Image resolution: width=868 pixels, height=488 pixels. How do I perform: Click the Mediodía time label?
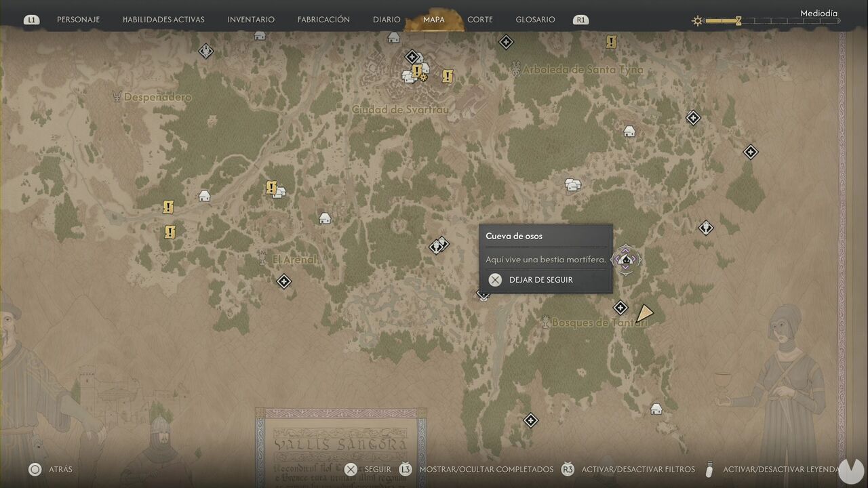pos(818,13)
